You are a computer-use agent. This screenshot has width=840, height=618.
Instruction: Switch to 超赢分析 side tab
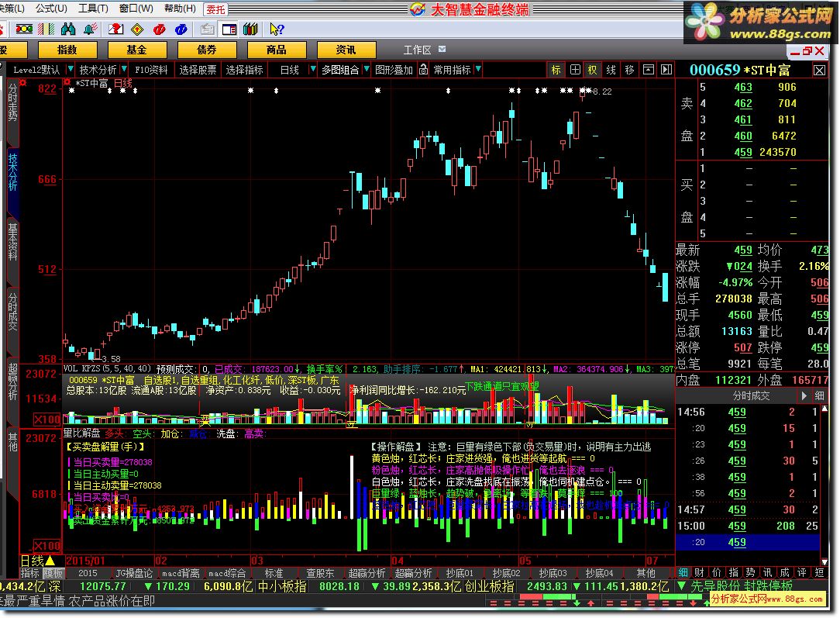tap(12, 382)
